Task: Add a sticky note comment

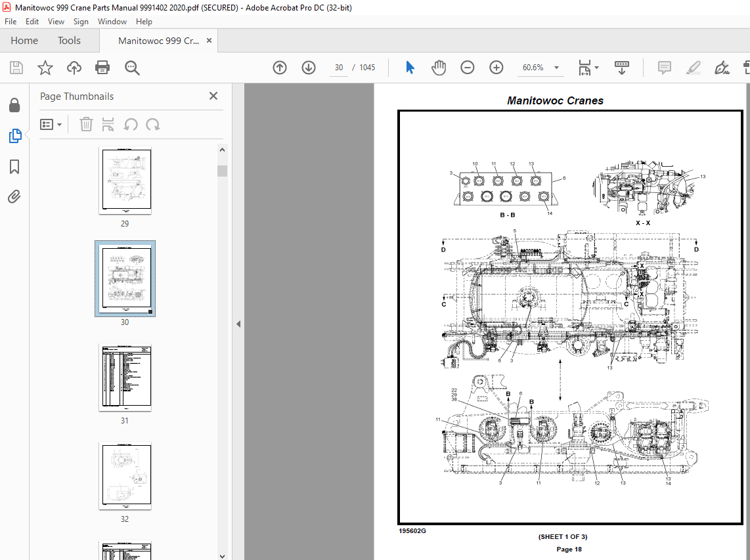Action: pyautogui.click(x=665, y=68)
